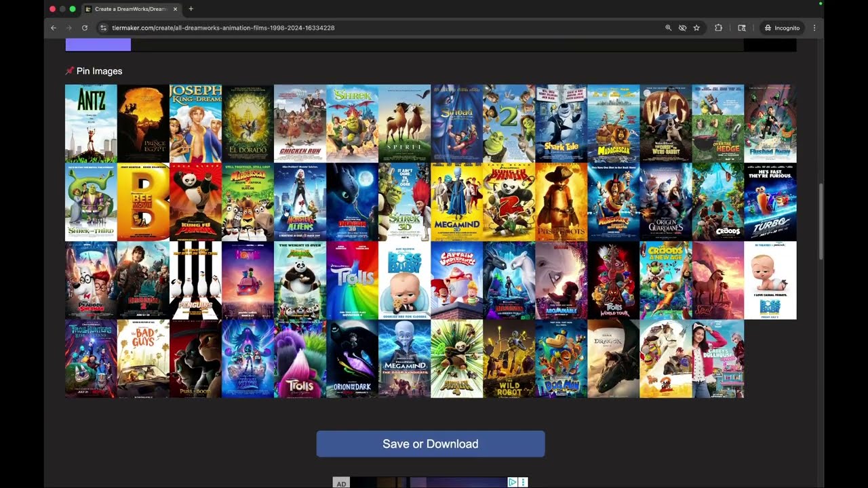Click the site info icon in address bar
This screenshot has height=488, width=868.
click(103, 28)
